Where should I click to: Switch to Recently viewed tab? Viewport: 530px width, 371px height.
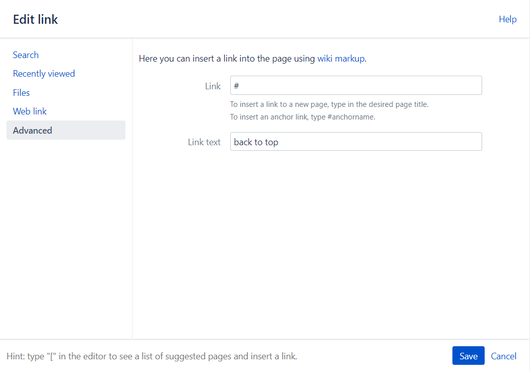tap(44, 74)
